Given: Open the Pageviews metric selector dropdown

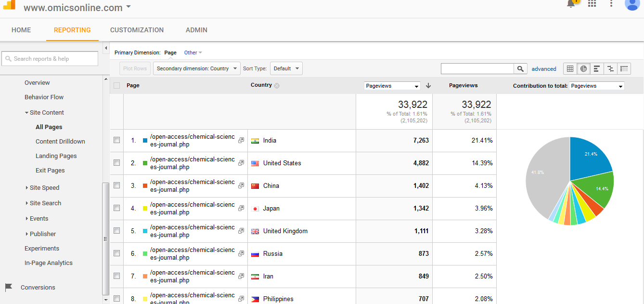Looking at the screenshot, I should tap(392, 86).
